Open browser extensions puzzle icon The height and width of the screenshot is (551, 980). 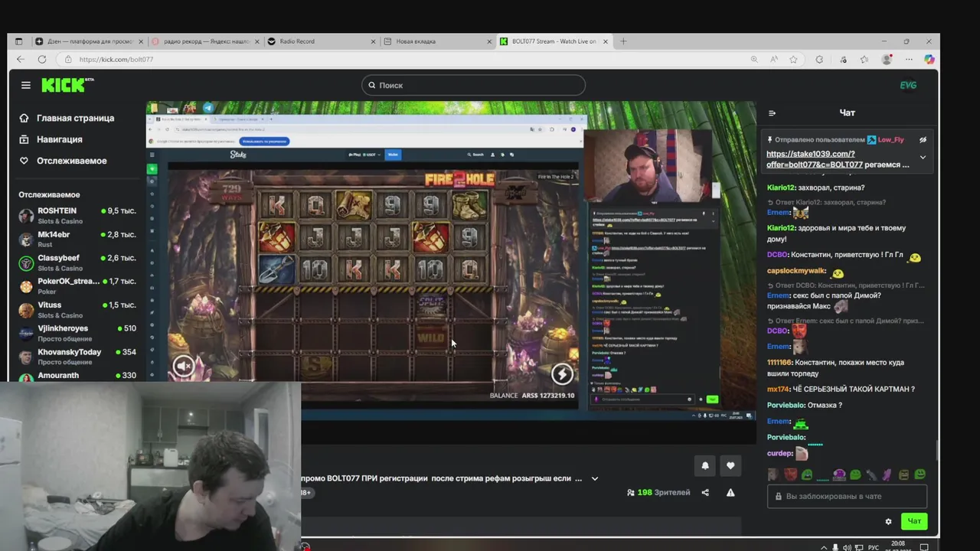coord(820,59)
